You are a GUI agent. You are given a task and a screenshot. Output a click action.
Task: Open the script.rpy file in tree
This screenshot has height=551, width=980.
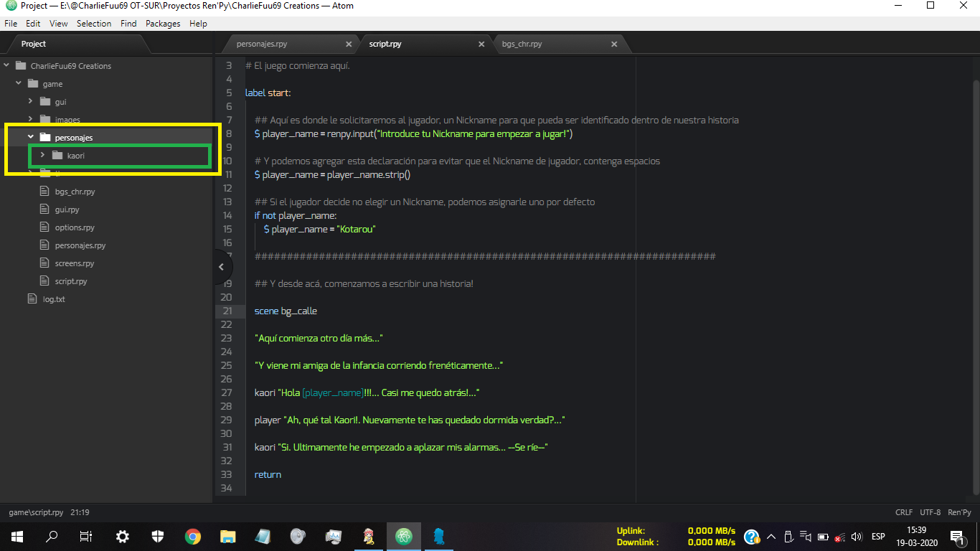point(70,281)
